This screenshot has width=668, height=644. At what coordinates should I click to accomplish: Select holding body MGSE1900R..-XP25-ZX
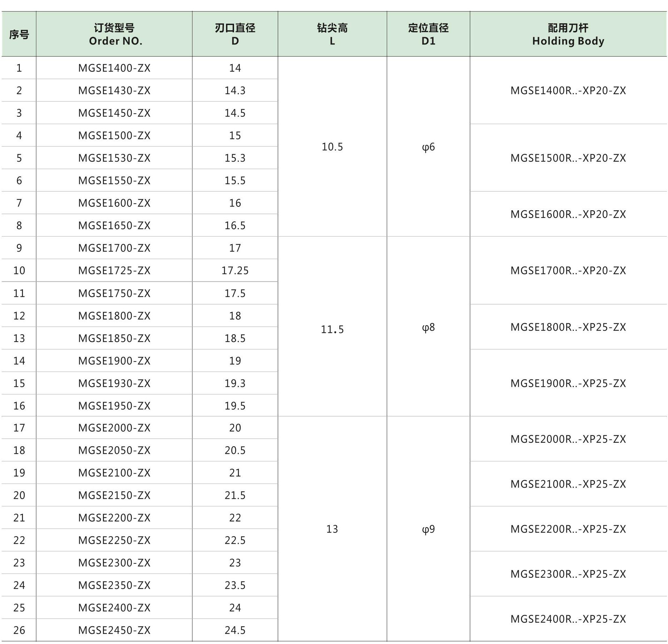click(x=568, y=383)
